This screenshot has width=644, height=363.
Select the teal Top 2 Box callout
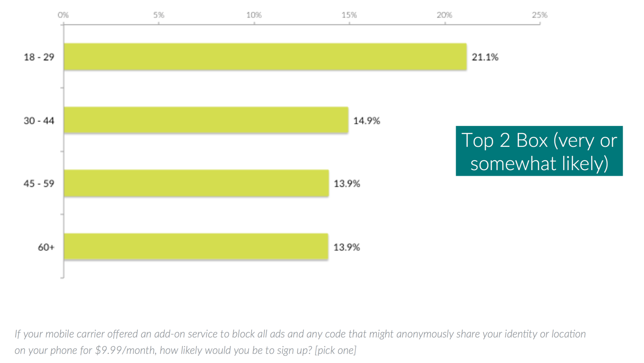point(539,151)
